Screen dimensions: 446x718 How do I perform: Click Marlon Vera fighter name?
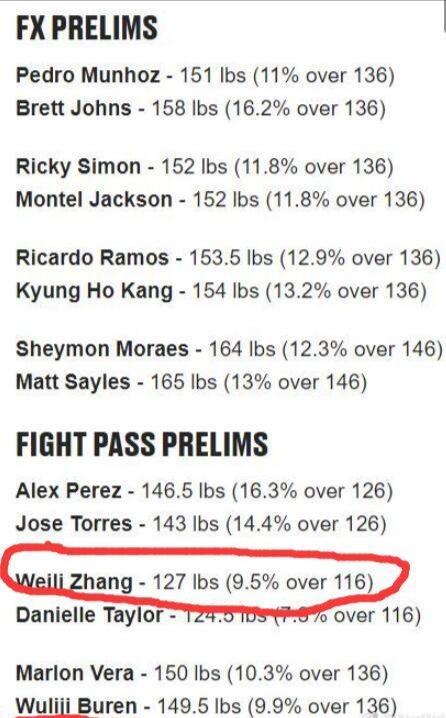coord(75,674)
